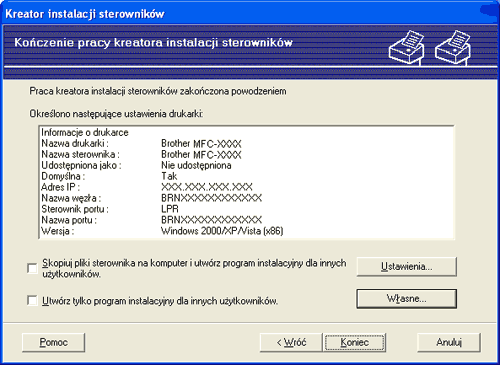Finish the wizard with Koniec button
Screen dimensions: 500x365
click(x=354, y=342)
